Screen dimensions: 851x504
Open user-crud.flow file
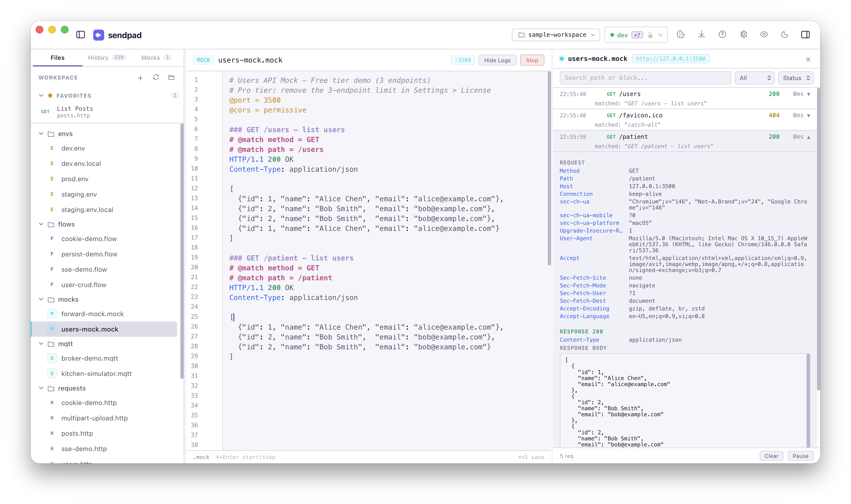[x=84, y=285]
